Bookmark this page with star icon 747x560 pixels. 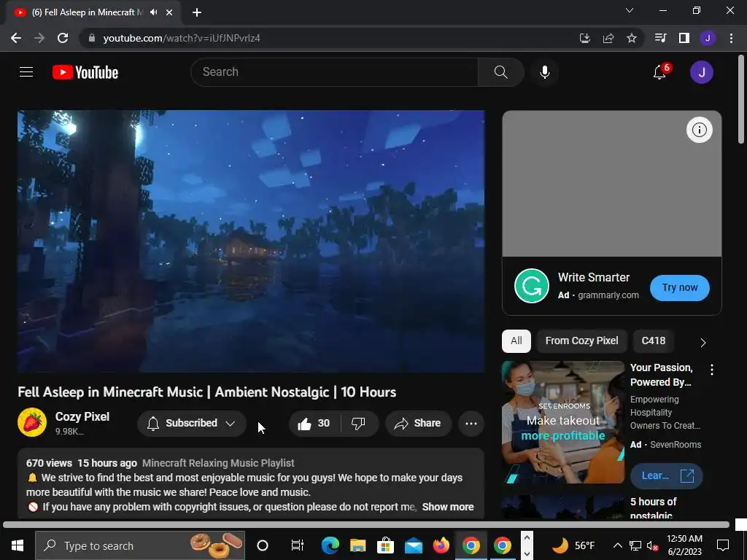632,38
